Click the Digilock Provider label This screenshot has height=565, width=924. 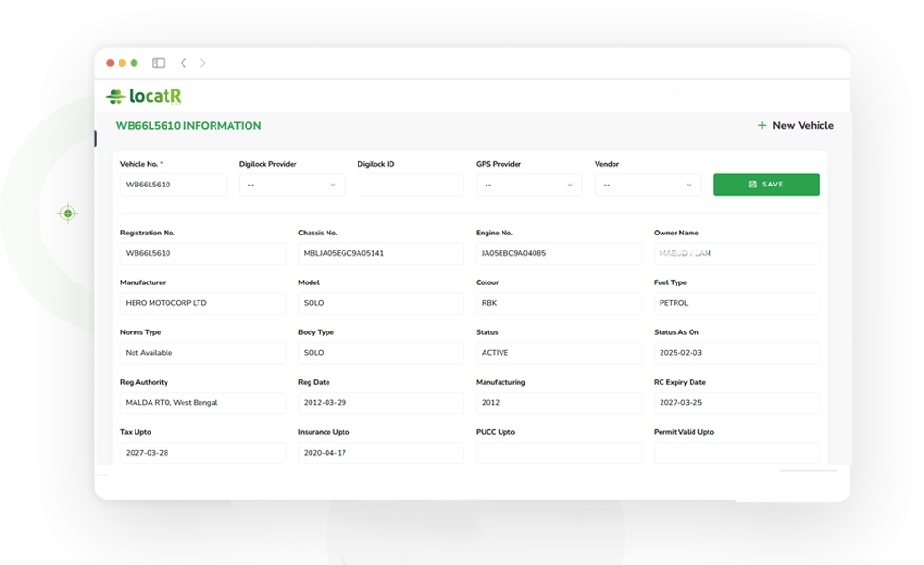[x=267, y=164]
